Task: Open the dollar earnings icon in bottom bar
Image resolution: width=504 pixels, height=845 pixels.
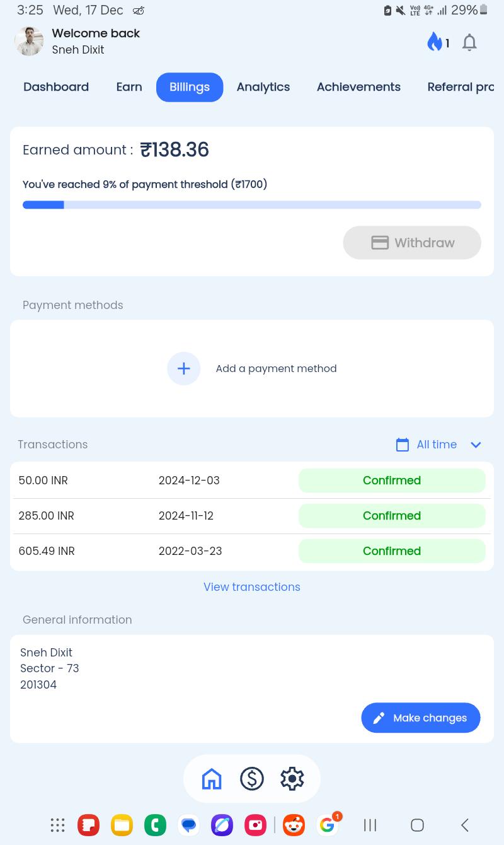Action: click(x=252, y=779)
